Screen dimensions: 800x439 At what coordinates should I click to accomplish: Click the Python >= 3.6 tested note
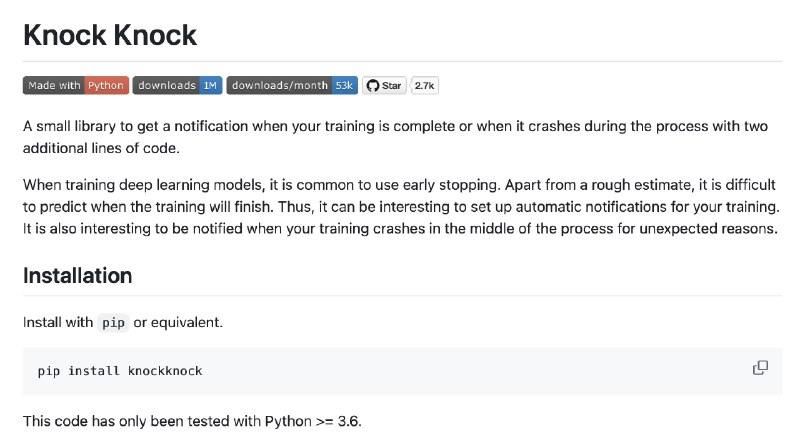[192, 421]
